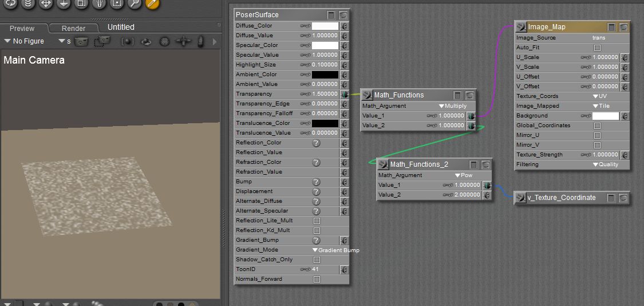Enable the Global_Coordinates checkbox
The height and width of the screenshot is (306, 644).
pos(598,126)
